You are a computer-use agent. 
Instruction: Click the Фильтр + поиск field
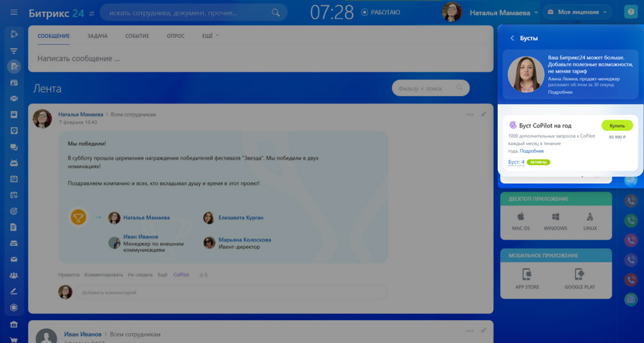[431, 88]
